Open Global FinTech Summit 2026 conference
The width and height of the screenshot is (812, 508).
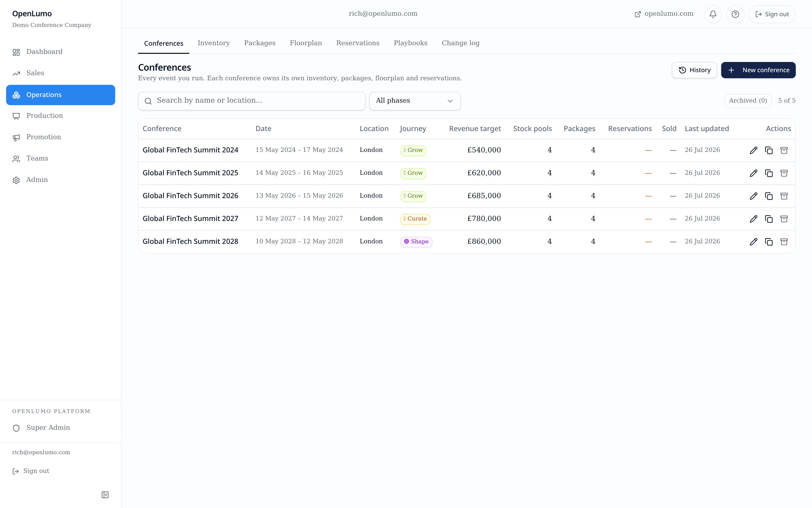tap(190, 196)
